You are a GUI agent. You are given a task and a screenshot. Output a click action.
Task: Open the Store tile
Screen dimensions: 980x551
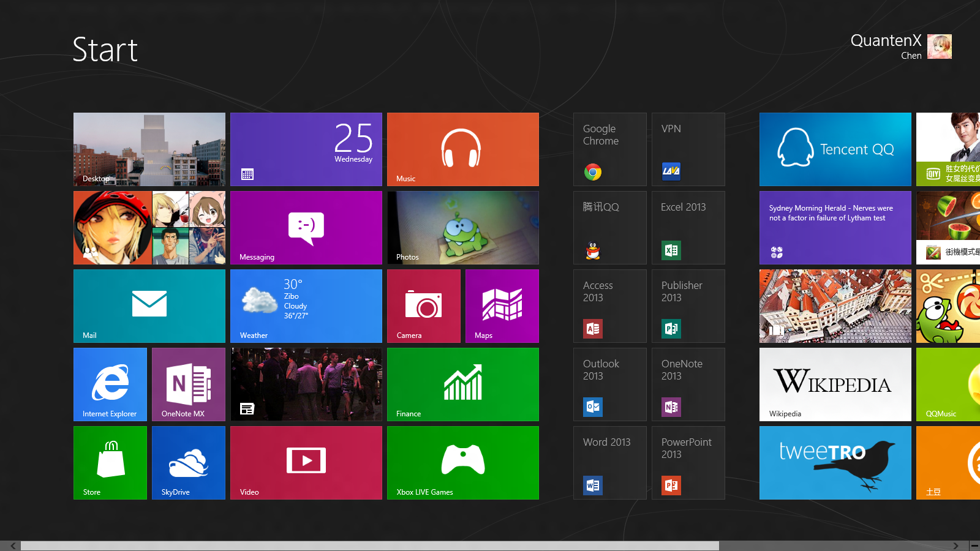pyautogui.click(x=110, y=463)
